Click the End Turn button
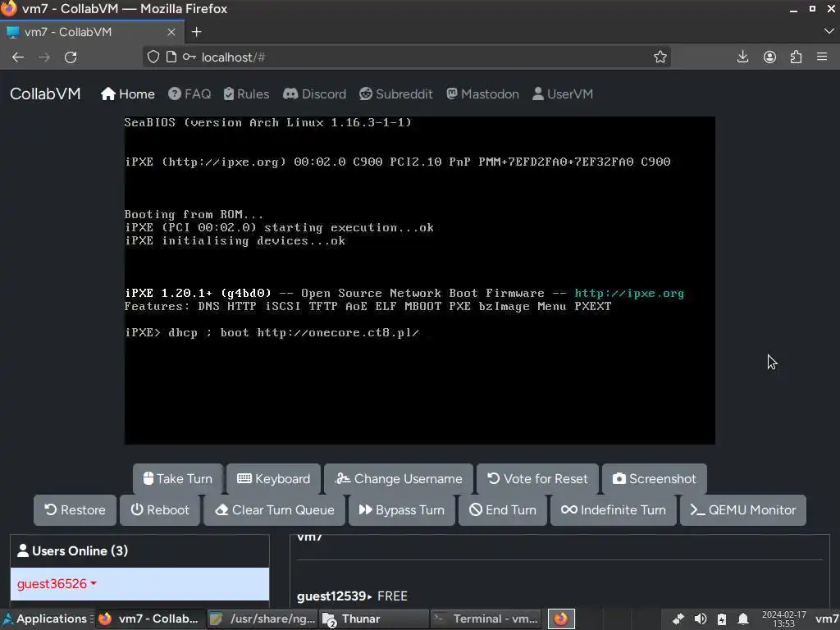The image size is (840, 630). tap(503, 510)
